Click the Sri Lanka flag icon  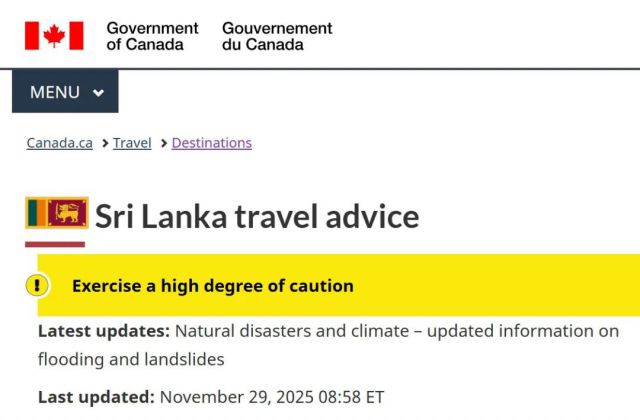click(57, 213)
